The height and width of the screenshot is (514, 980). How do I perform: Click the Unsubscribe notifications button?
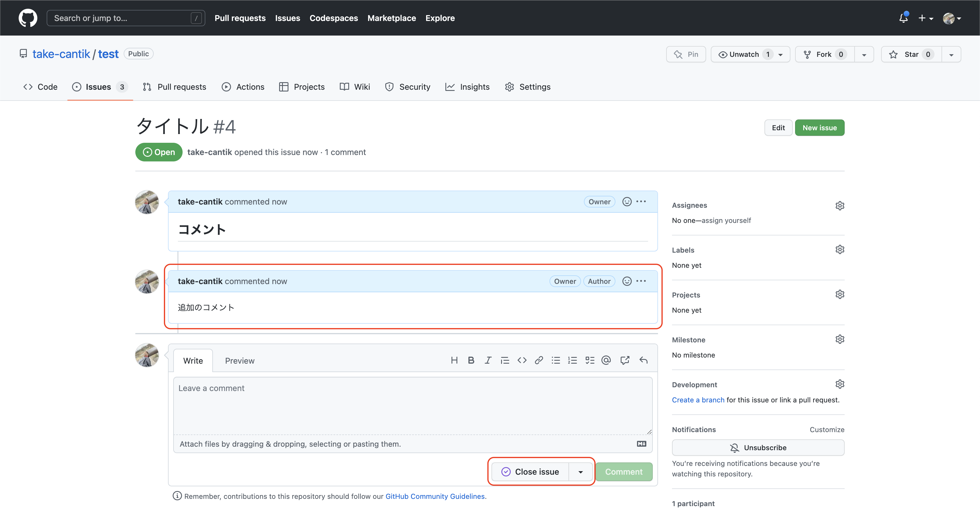[758, 448]
